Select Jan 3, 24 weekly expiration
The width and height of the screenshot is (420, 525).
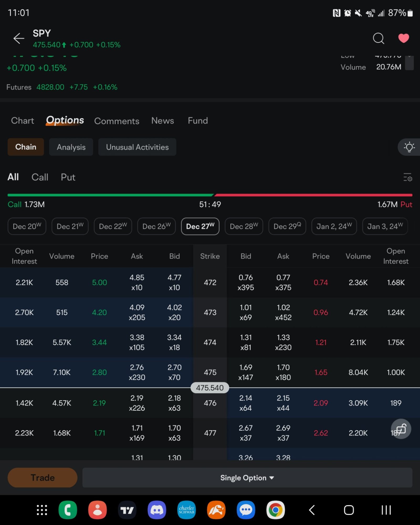(385, 226)
